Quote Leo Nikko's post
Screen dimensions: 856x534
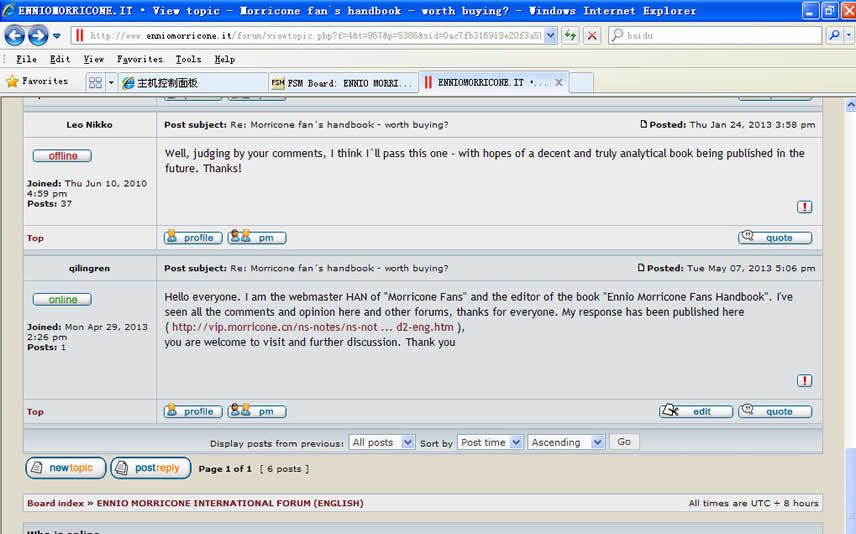[775, 238]
